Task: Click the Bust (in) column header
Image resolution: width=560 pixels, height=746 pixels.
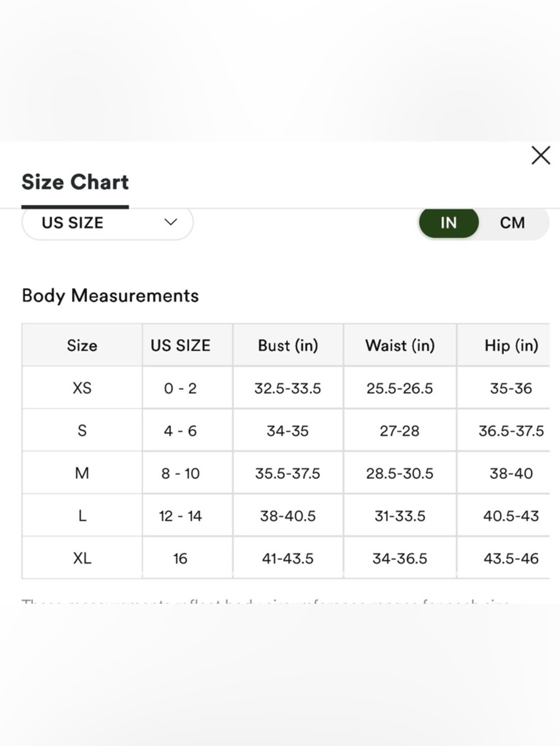Action: click(288, 345)
